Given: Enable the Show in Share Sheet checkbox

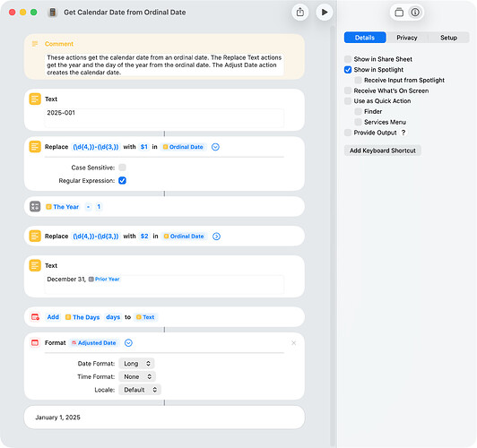Looking at the screenshot, I should click(x=348, y=59).
